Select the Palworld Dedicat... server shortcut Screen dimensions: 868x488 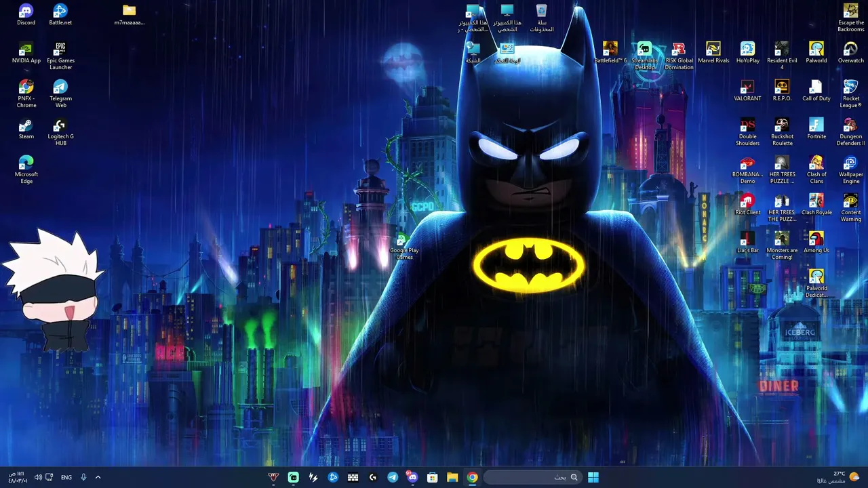point(816,283)
